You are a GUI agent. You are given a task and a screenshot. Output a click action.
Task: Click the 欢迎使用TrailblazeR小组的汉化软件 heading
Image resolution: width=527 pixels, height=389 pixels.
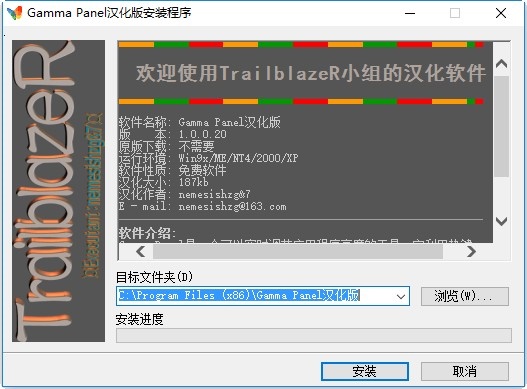coord(311,73)
